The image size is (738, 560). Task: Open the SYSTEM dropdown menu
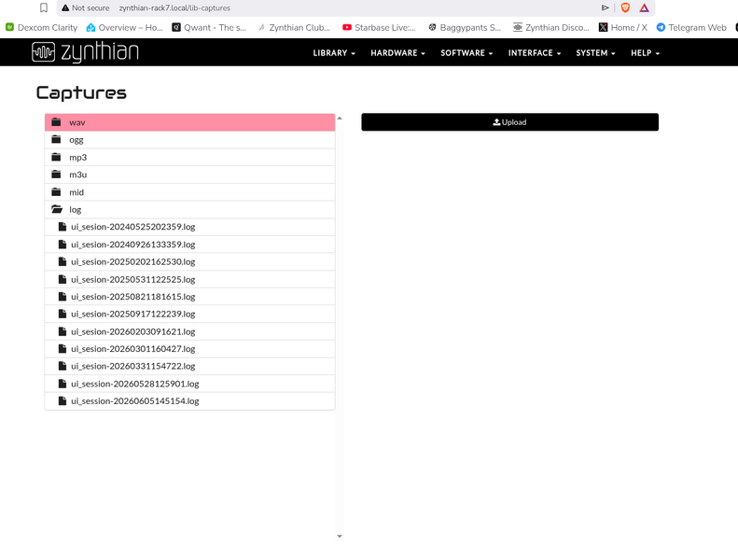pos(595,53)
